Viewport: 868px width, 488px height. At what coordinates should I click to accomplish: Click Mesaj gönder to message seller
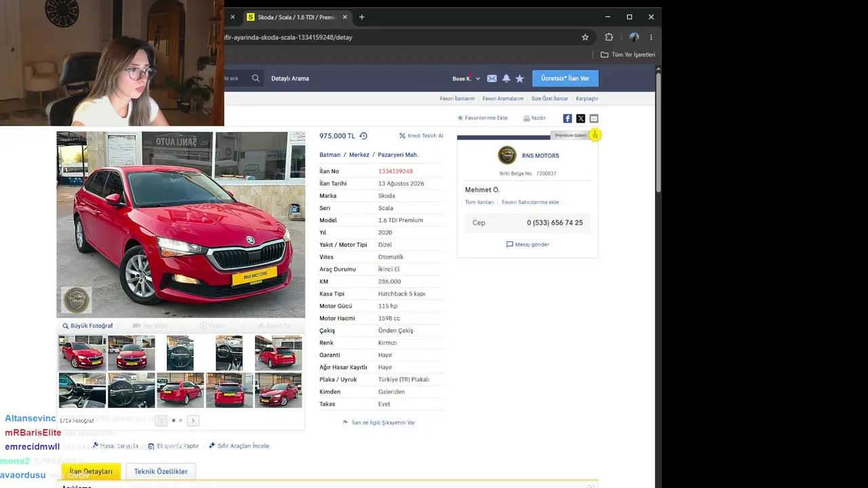(528, 245)
